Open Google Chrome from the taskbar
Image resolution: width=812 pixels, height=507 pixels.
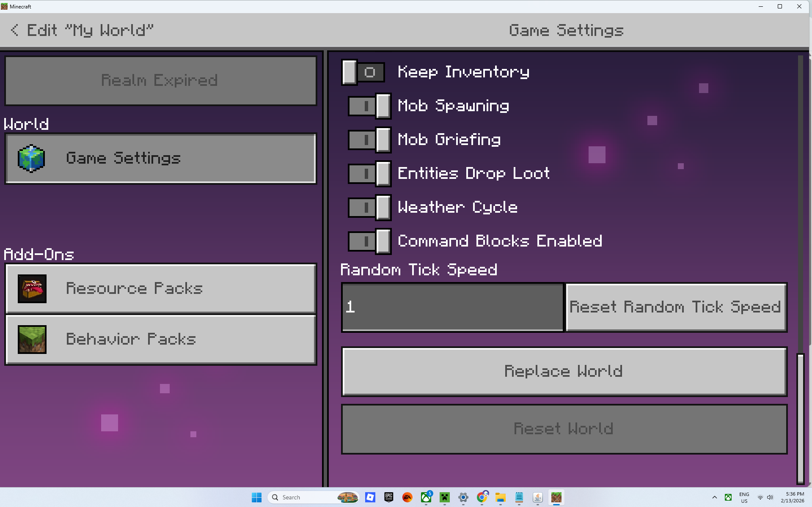[482, 497]
